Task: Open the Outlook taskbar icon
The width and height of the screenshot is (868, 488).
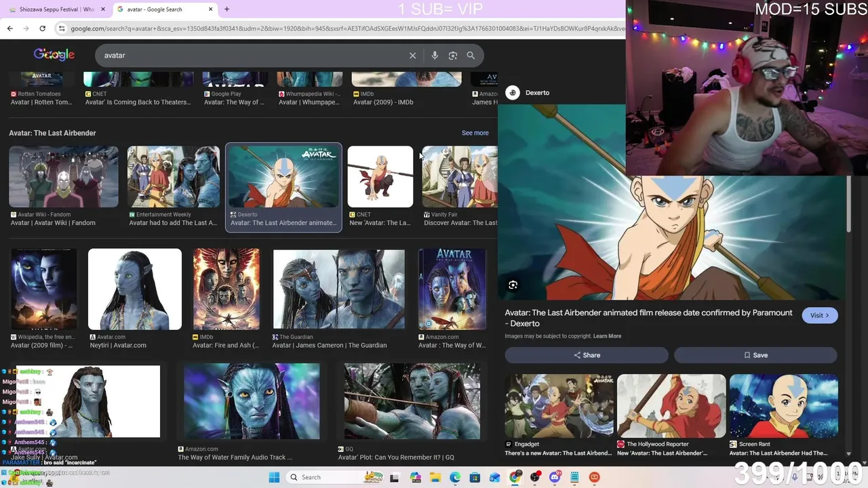Action: (495, 477)
